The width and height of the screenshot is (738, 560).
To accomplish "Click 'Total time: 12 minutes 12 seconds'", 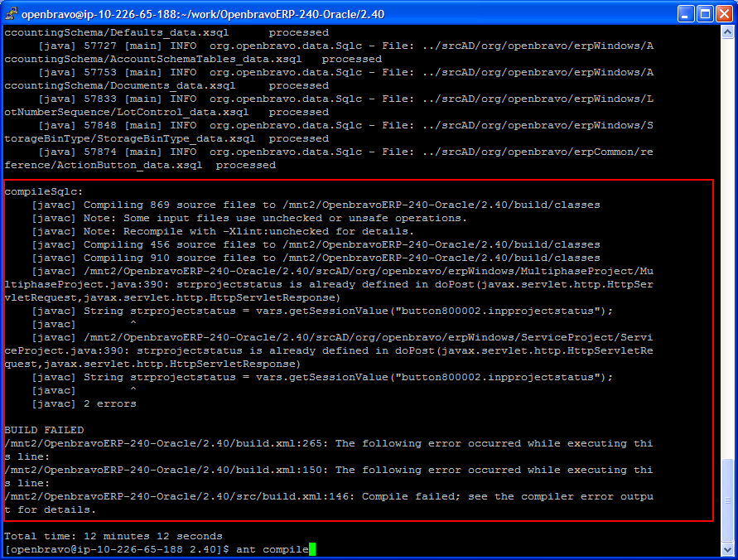I will pos(113,536).
